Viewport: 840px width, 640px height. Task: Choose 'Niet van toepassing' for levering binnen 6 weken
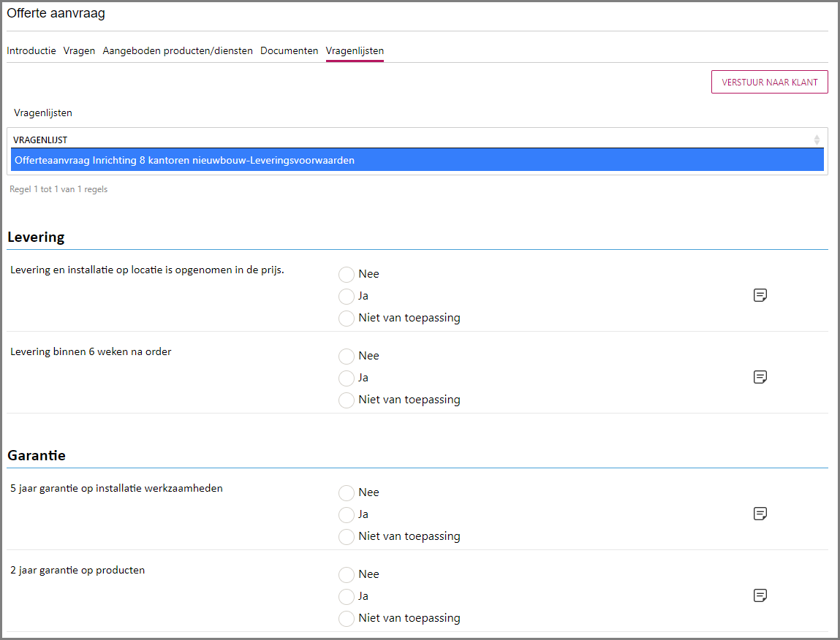346,400
